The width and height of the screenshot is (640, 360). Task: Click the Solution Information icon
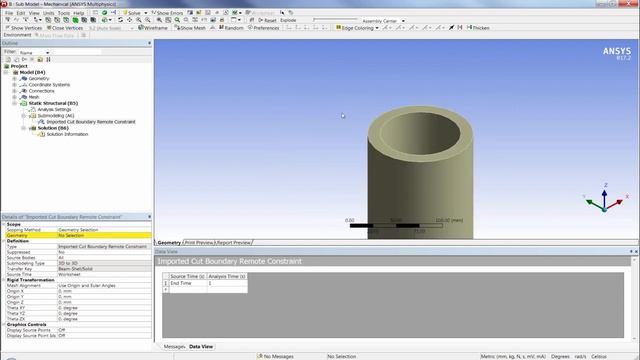tap(41, 134)
